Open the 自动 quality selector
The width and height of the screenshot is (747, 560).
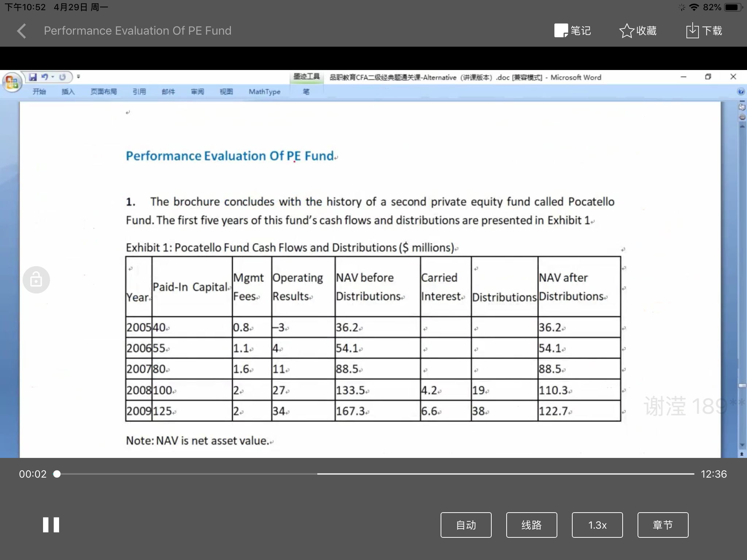click(466, 525)
